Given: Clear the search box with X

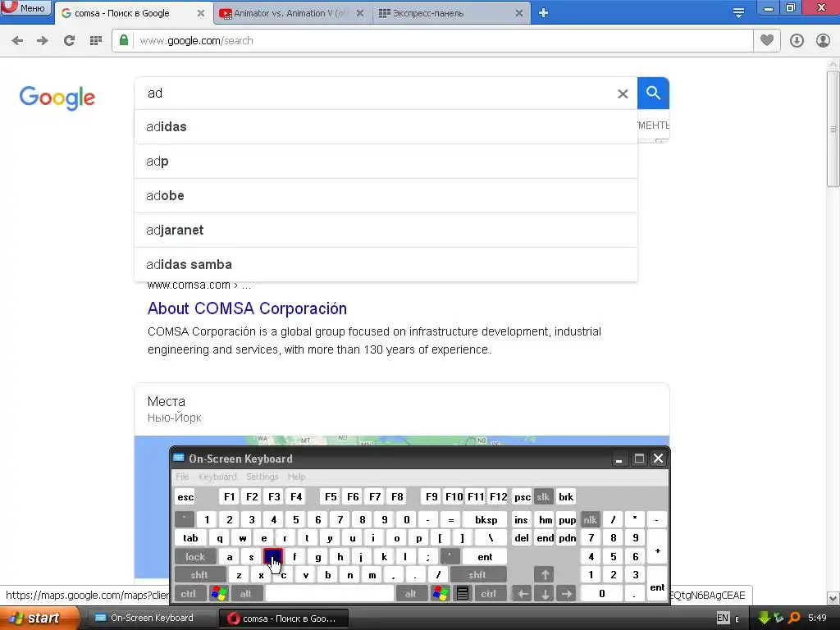Looking at the screenshot, I should (x=623, y=94).
